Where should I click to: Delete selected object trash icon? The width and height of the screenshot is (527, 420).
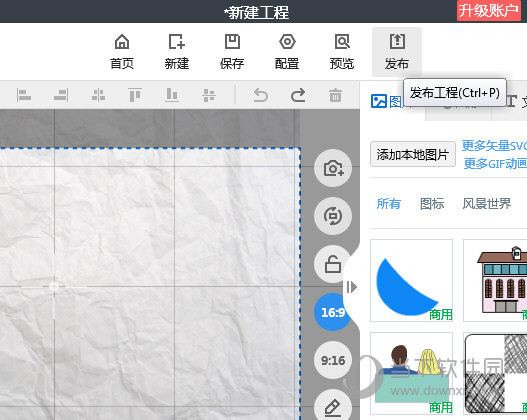tap(335, 95)
